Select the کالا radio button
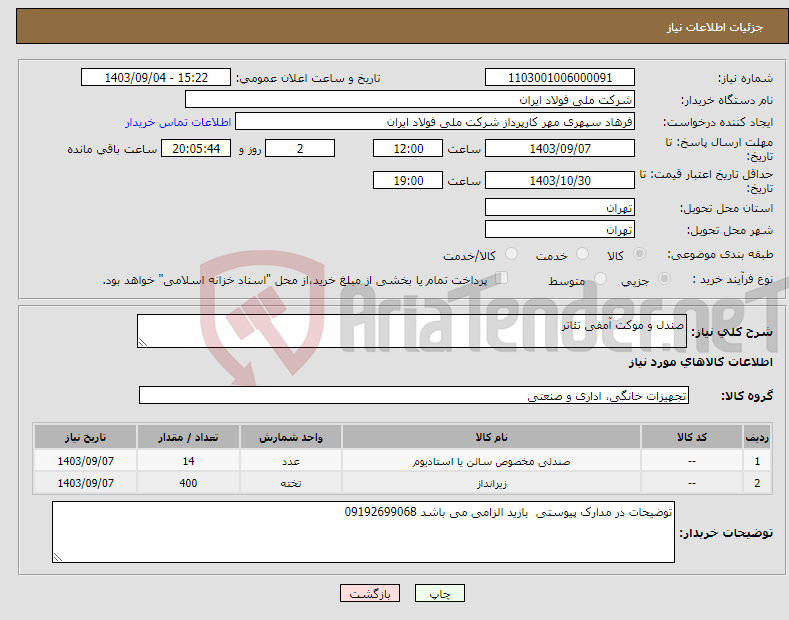 point(639,254)
